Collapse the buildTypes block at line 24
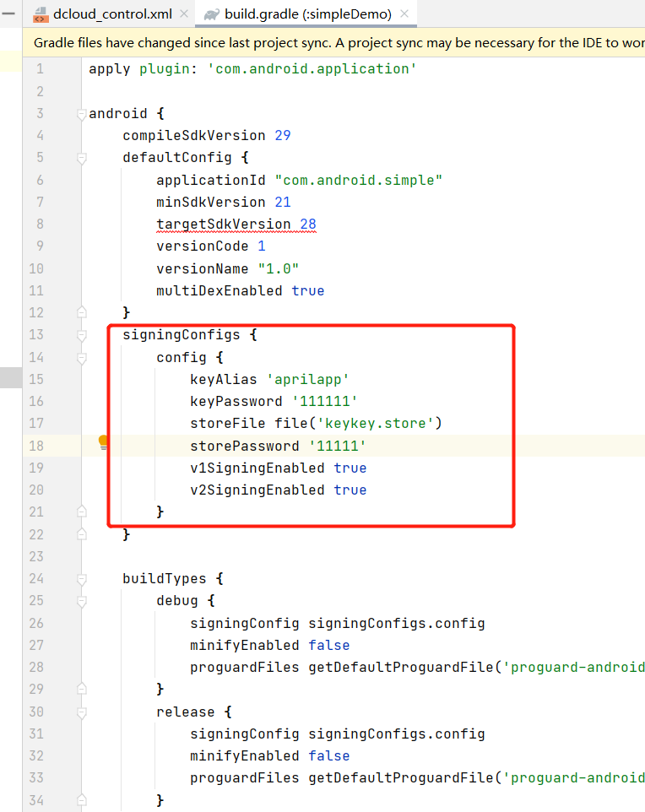Screen dimensions: 645x812 click(x=81, y=578)
